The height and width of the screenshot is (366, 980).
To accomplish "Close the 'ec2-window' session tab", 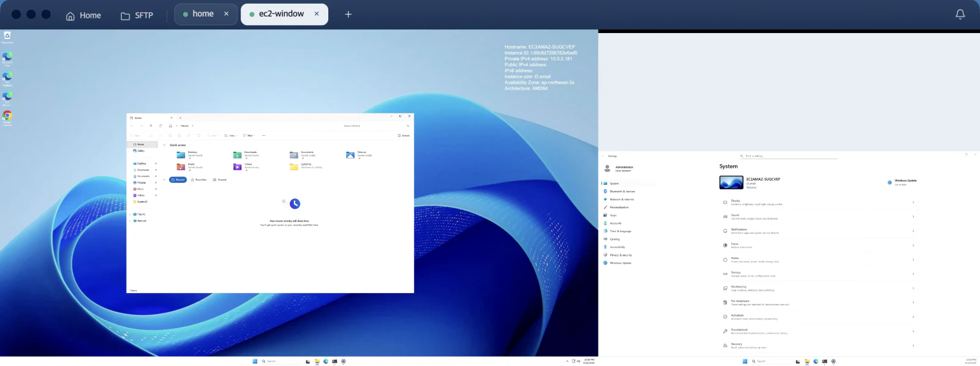I will pyautogui.click(x=317, y=13).
